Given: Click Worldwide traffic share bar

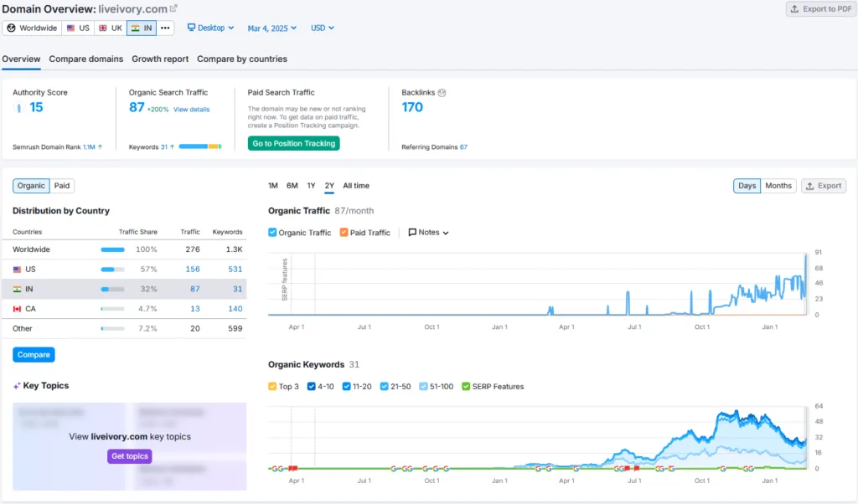Looking at the screenshot, I should [113, 249].
